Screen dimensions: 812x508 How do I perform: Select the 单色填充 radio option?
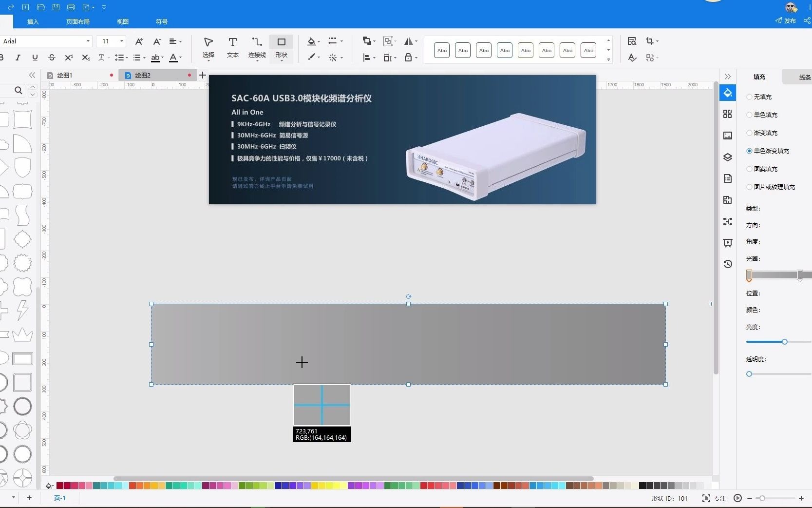[749, 115]
